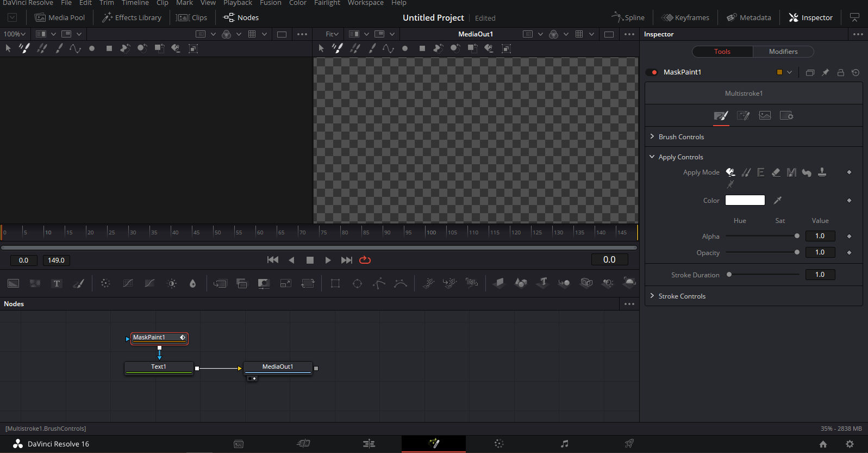Open right viewer Fit zoom dropdown

click(x=332, y=34)
